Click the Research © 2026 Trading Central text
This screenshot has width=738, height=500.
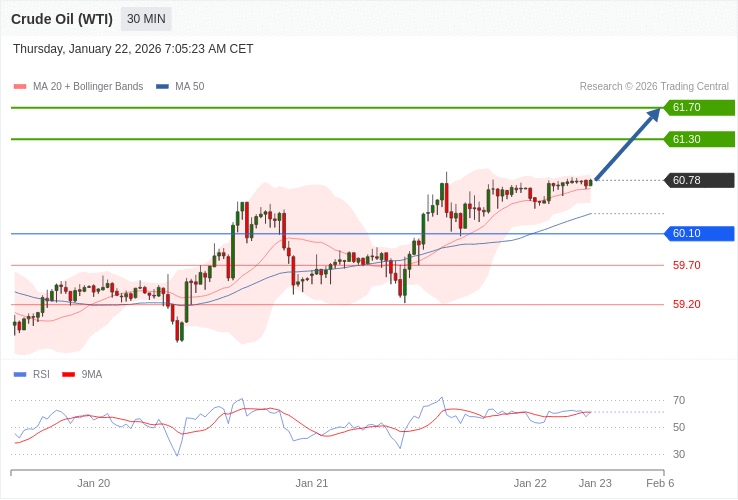coord(654,87)
